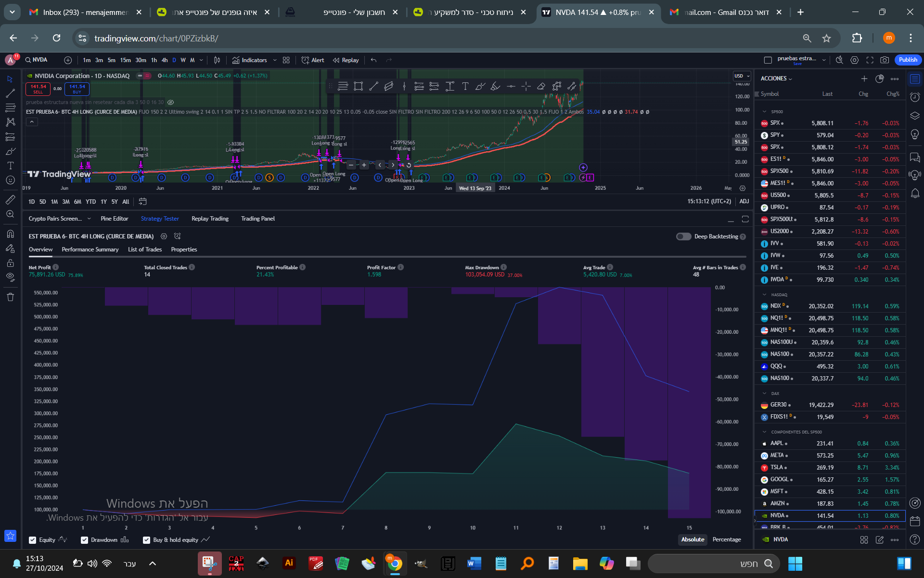924x578 pixels.
Task: Select the Text tool in left toolbar
Action: (10, 166)
